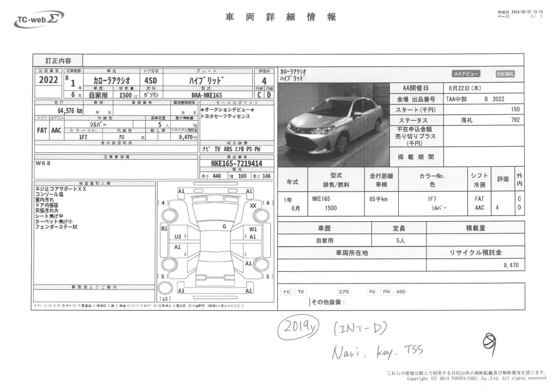This screenshot has height=392, width=555.
Task: Click the G mark on the car diagram
Action: point(224,226)
